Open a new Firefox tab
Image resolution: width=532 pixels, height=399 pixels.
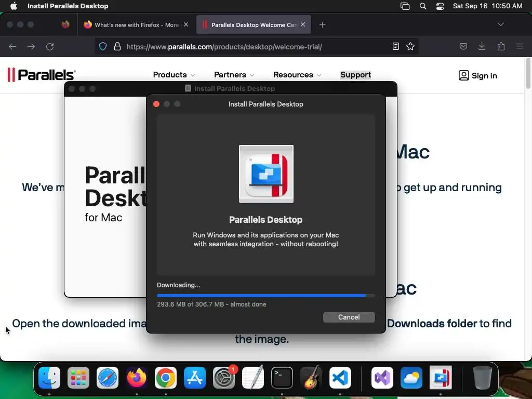pyautogui.click(x=322, y=25)
